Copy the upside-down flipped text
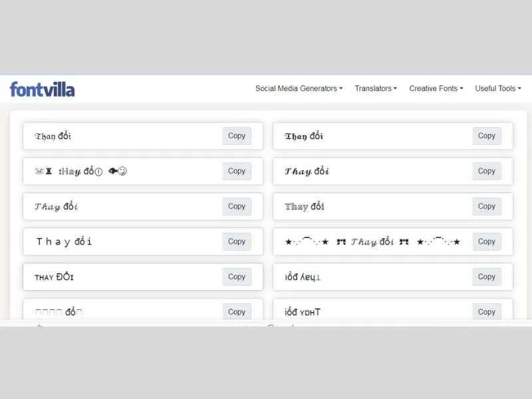 [487, 277]
